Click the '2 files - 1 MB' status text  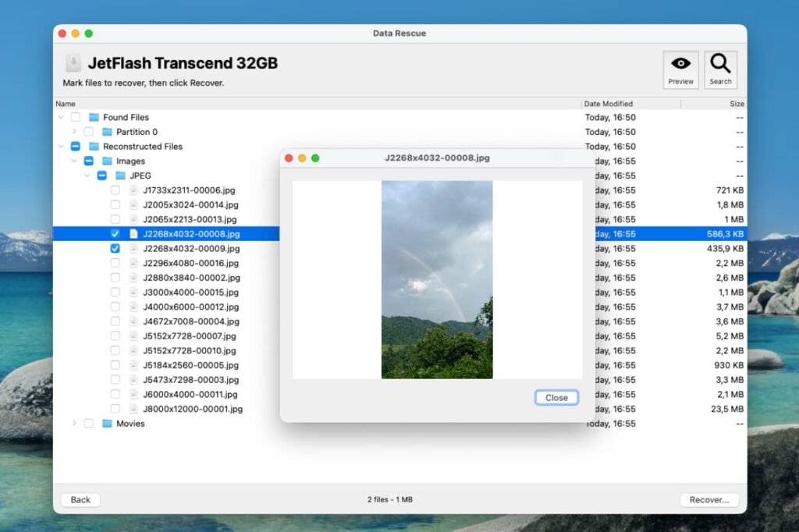tap(390, 500)
